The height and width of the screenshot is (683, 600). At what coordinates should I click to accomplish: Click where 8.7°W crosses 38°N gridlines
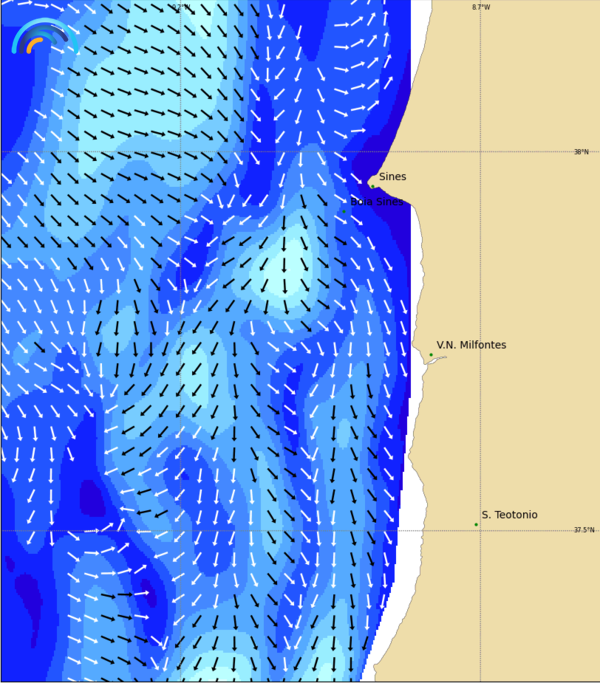point(480,152)
